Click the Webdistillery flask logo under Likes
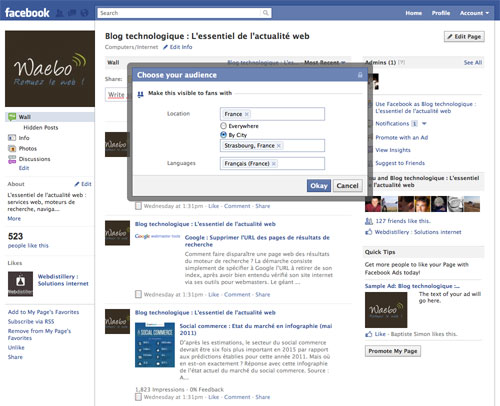This screenshot has height=406, width=500. point(20,284)
